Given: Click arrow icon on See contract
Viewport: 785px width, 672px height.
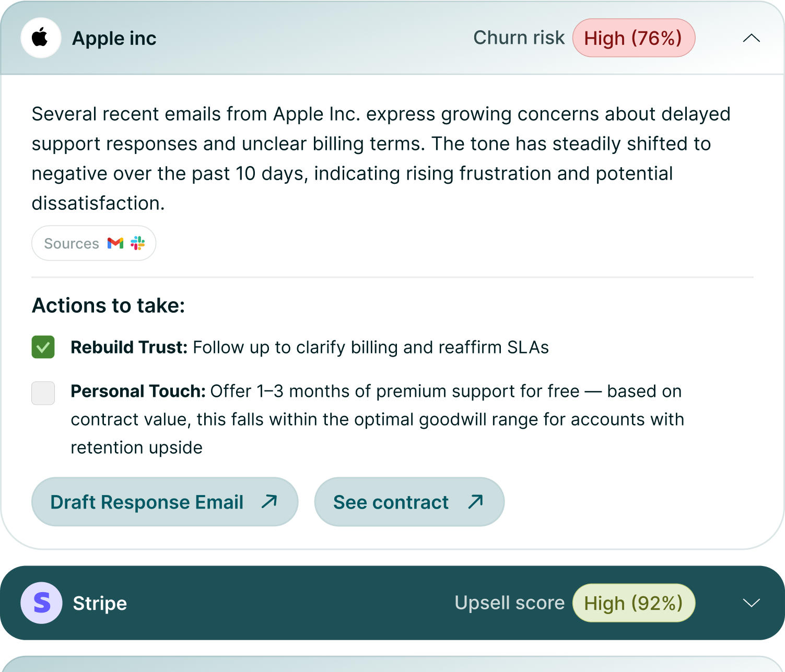Looking at the screenshot, I should [x=475, y=502].
